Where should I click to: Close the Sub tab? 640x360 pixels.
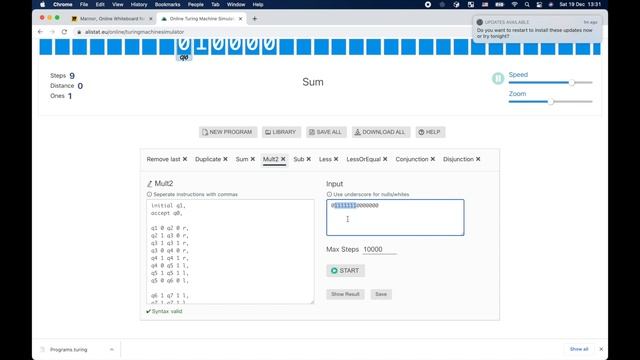[x=309, y=159]
